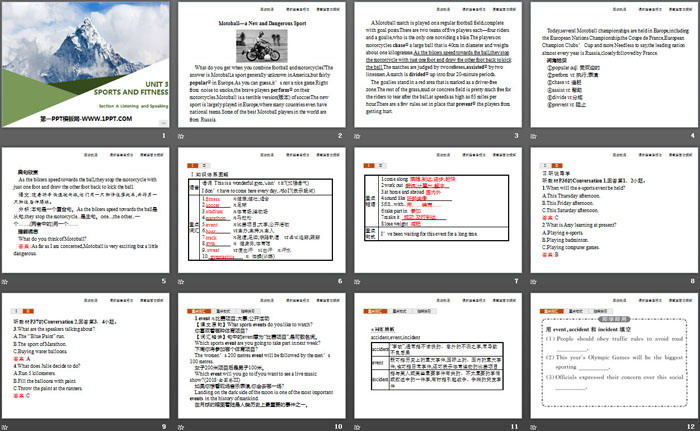Viewport: 700px width, 431px height.
Task: Select slide 4 with the popular/perform vocabulary list
Action: click(x=614, y=64)
